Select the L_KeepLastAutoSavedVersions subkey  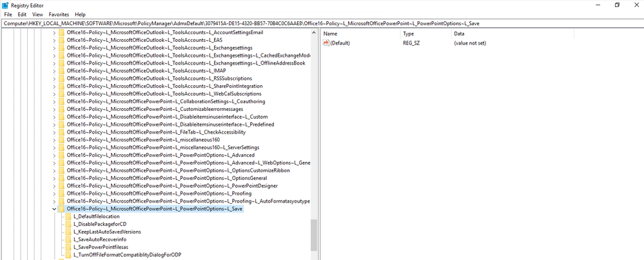click(x=107, y=232)
